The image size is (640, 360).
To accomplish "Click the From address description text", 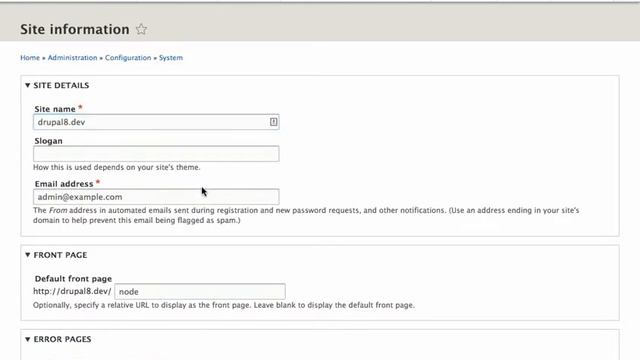I will pos(306,216).
